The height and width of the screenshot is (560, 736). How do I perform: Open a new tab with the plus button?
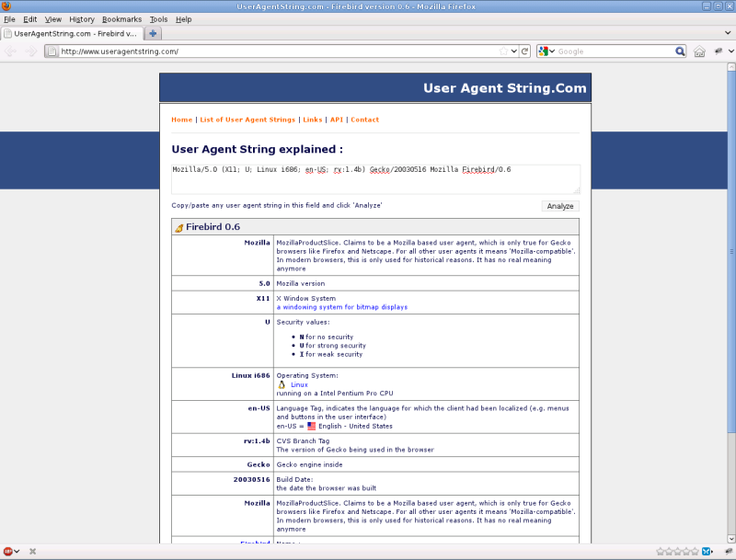[153, 33]
